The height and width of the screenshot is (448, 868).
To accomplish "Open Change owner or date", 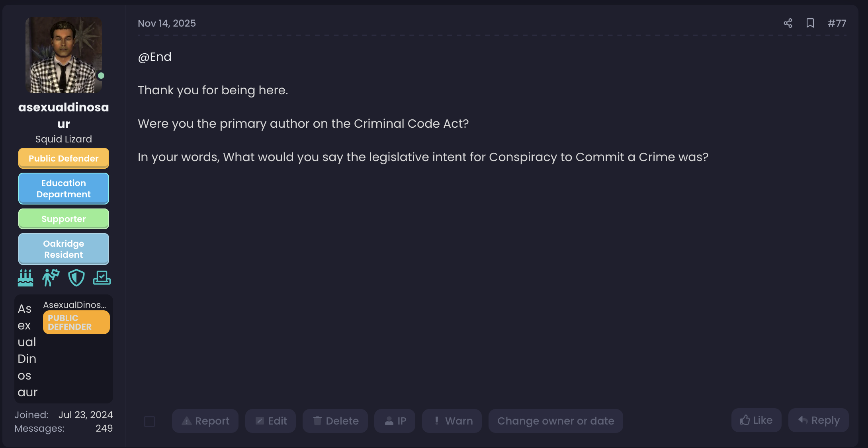I will 555,421.
